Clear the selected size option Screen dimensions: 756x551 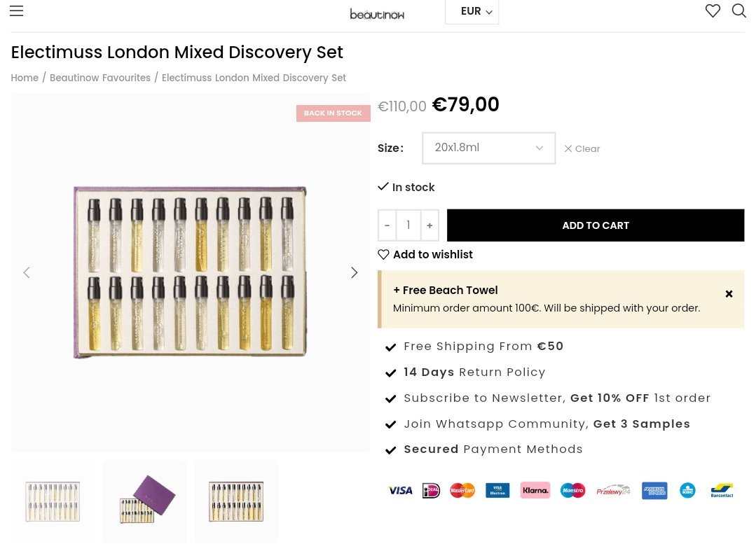pyautogui.click(x=582, y=148)
